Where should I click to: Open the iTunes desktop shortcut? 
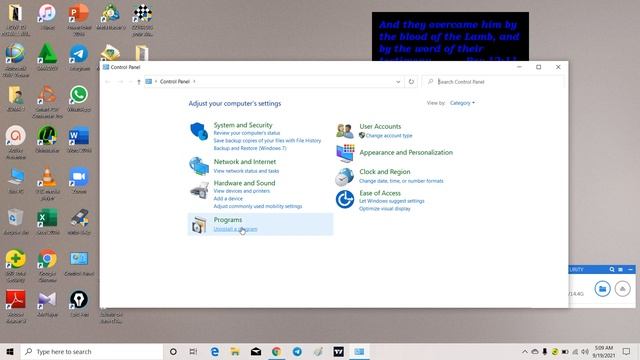(47, 18)
